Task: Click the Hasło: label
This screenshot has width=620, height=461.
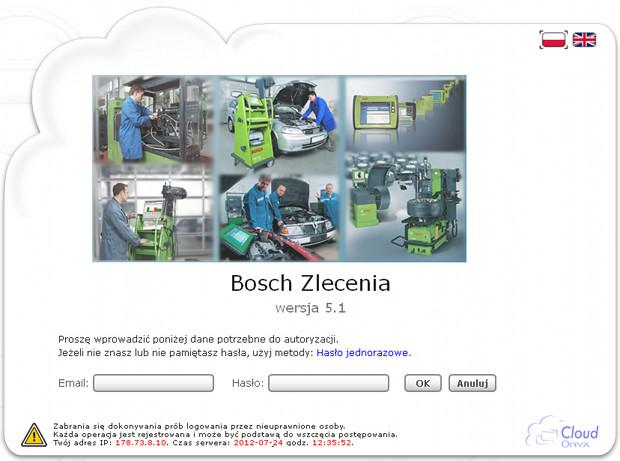Action: (248, 383)
